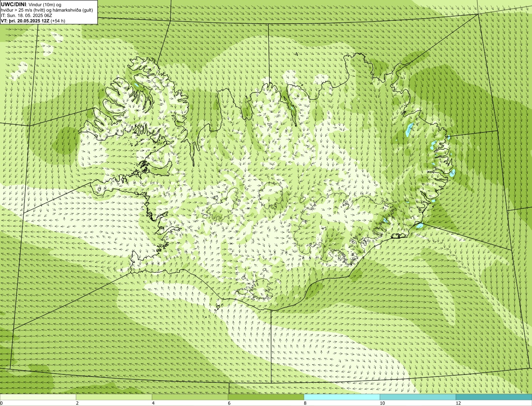Click the 2–4 m/s light green legend segment
This screenshot has height=406, width=532.
click(x=114, y=397)
